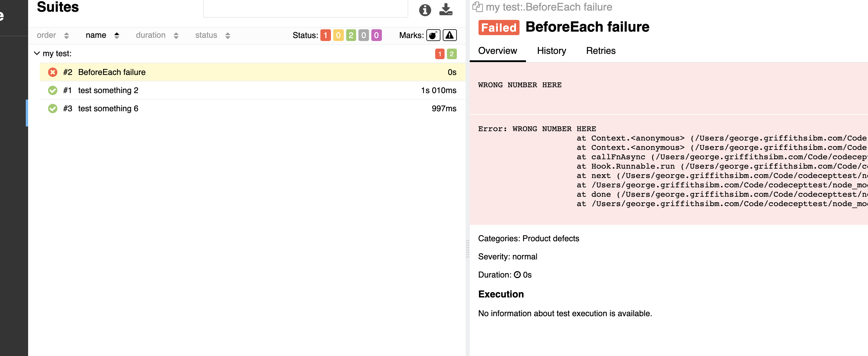Click the Suites search input field

(x=305, y=8)
